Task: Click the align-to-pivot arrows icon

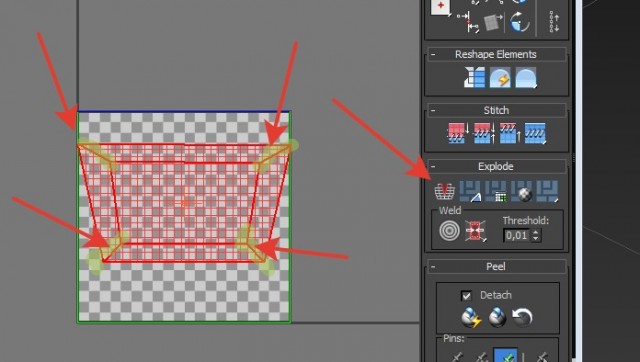Action: (x=468, y=22)
